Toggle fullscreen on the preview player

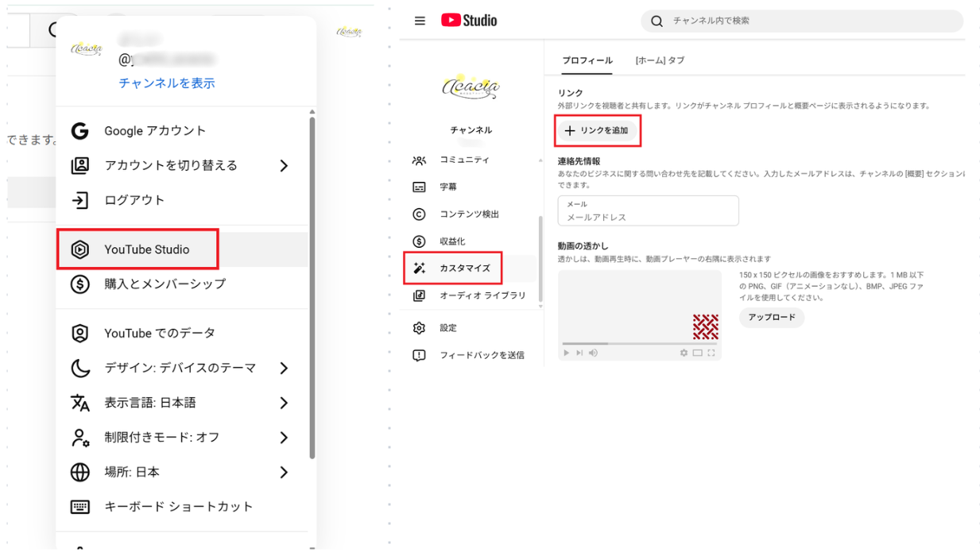point(713,353)
